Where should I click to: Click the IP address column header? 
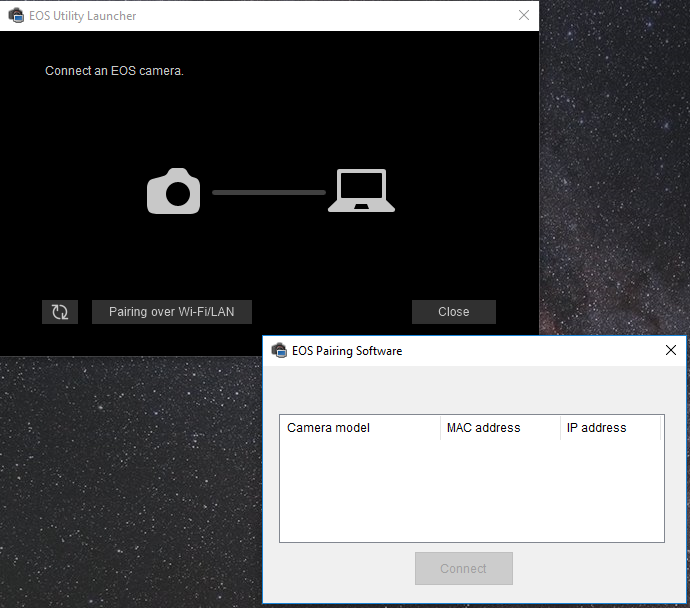click(609, 428)
